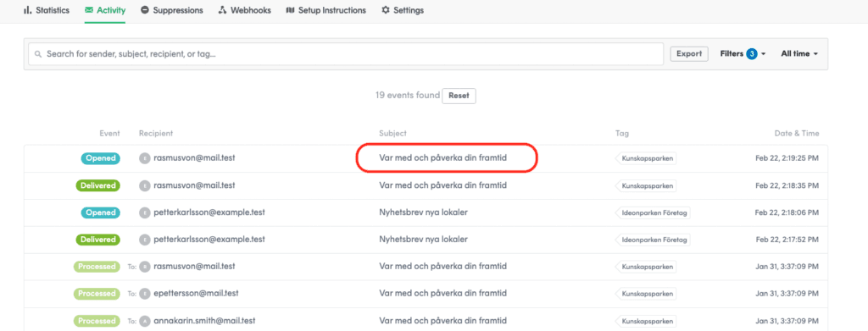
Task: Click subject in the 2:18:35 PM Delivered row
Action: click(443, 185)
